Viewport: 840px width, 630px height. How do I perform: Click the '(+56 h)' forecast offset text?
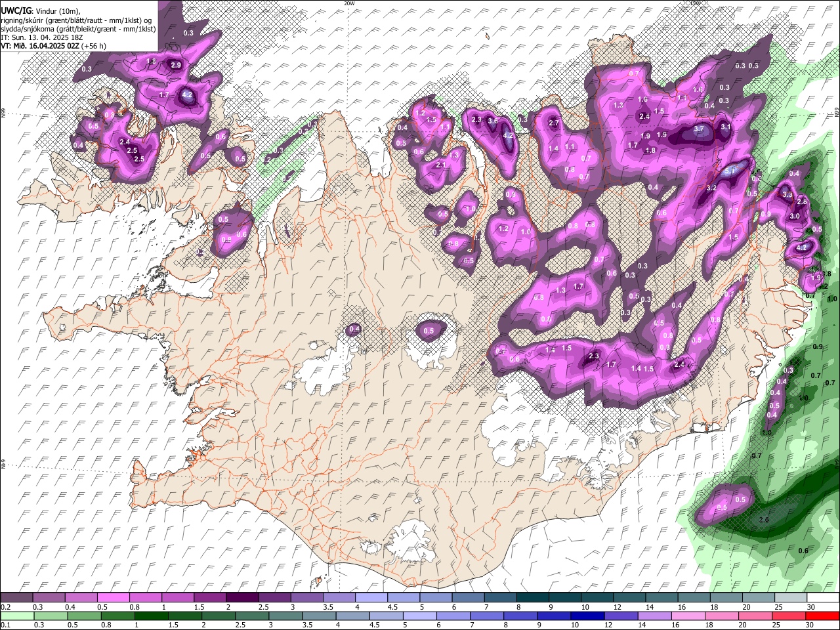pos(94,46)
